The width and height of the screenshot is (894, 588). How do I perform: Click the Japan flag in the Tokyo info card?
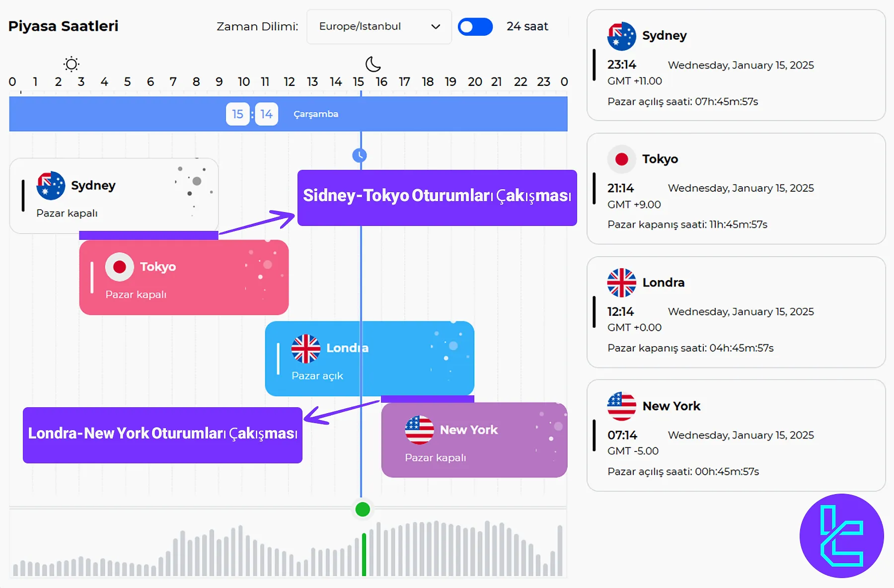[x=621, y=159]
